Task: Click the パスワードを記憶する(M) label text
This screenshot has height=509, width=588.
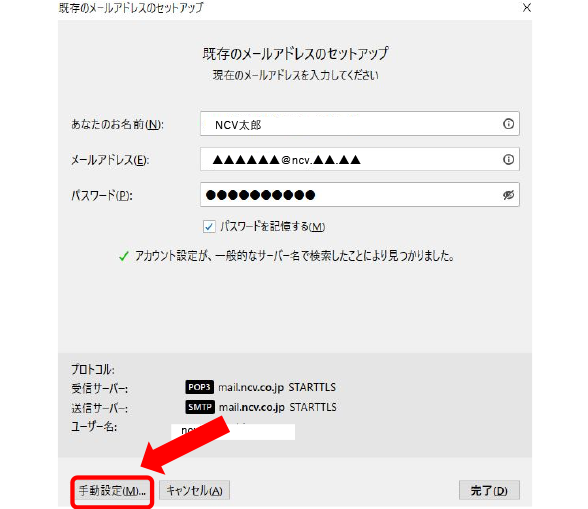Action: 272,227
